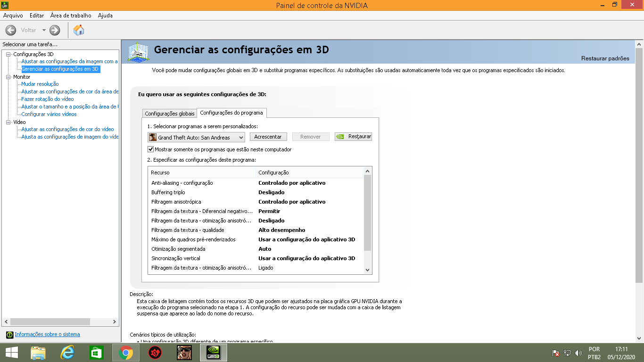Select Anti-aliasing - configuração row
Image resolution: width=644 pixels, height=362 pixels.
pos(256,183)
